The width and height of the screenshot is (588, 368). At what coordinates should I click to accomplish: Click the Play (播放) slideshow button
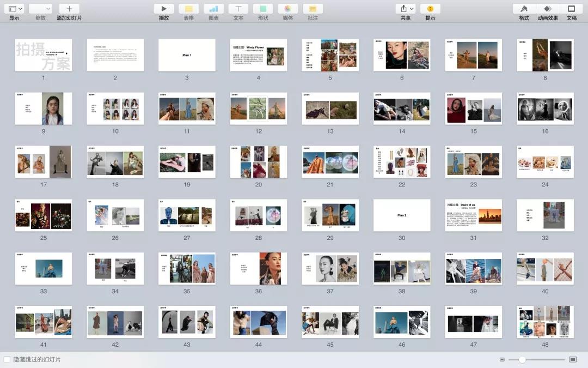tap(164, 9)
